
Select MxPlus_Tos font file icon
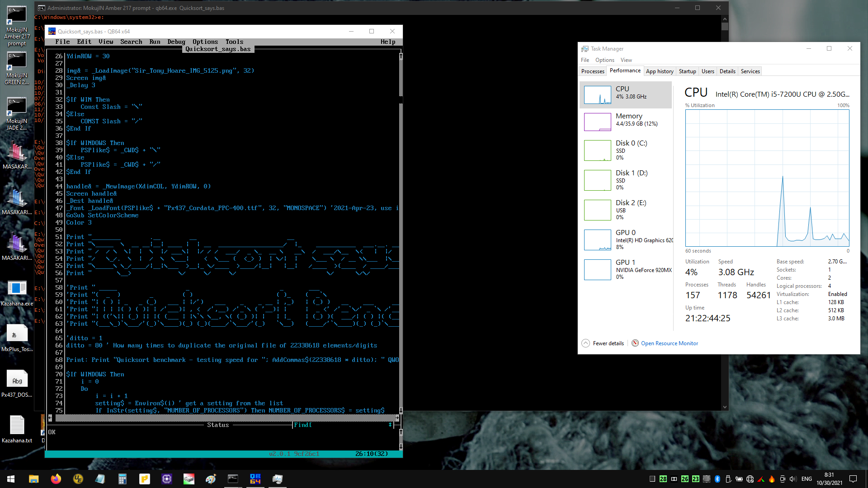(x=17, y=338)
